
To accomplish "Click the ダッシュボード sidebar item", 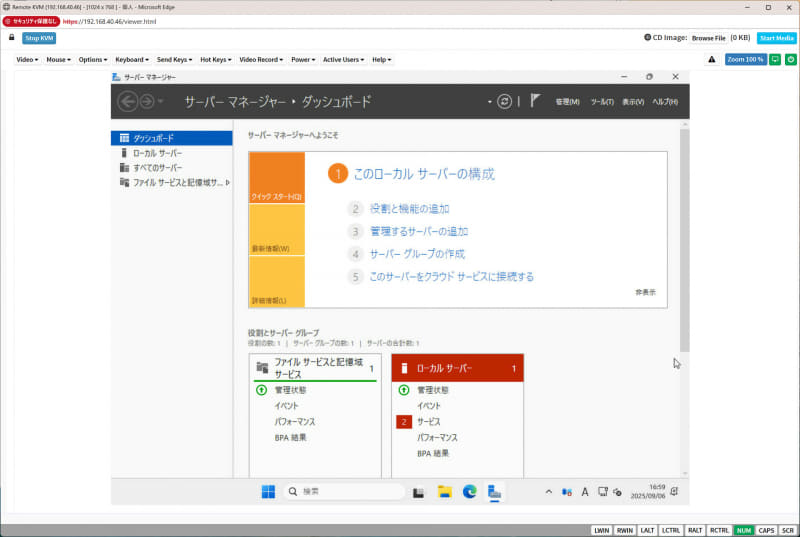I will (171, 138).
